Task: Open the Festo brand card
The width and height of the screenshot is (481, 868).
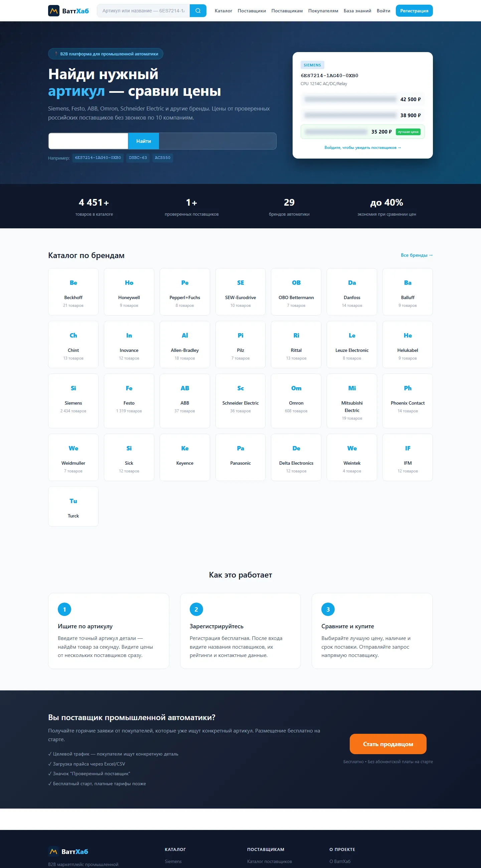Action: [129, 401]
